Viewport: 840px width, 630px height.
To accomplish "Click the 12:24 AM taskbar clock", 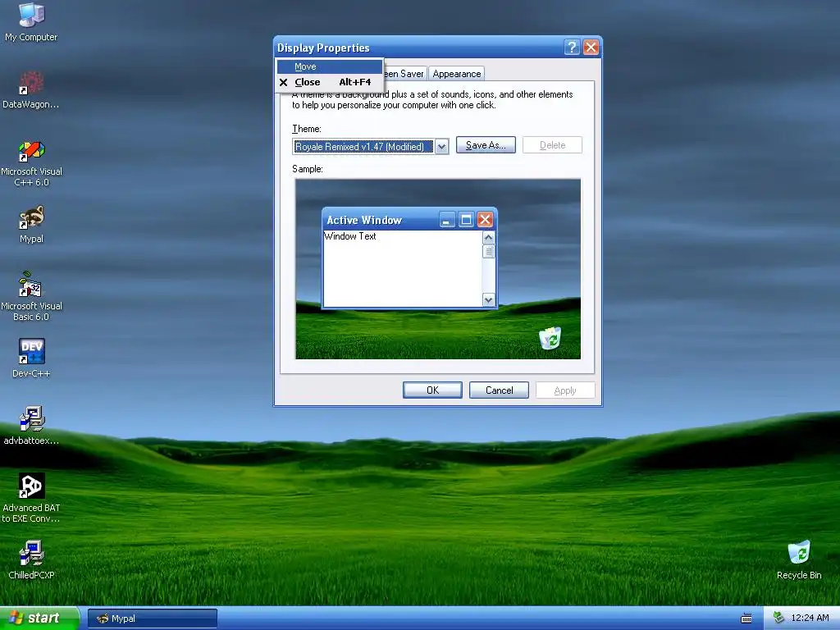I will (x=810, y=618).
